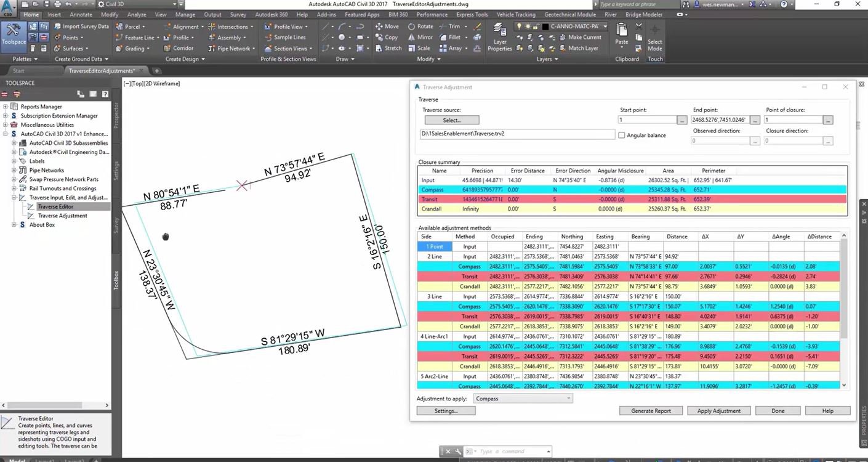Click the Toolspace horizontal scrollbar
The image size is (868, 462).
(54, 405)
